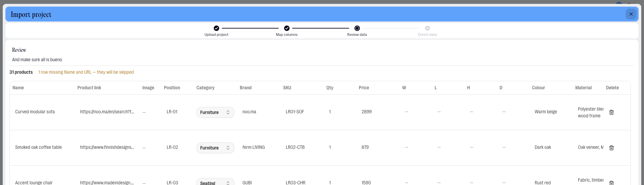Click the Enrich data step circle
This screenshot has height=185, width=644.
pos(428,28)
